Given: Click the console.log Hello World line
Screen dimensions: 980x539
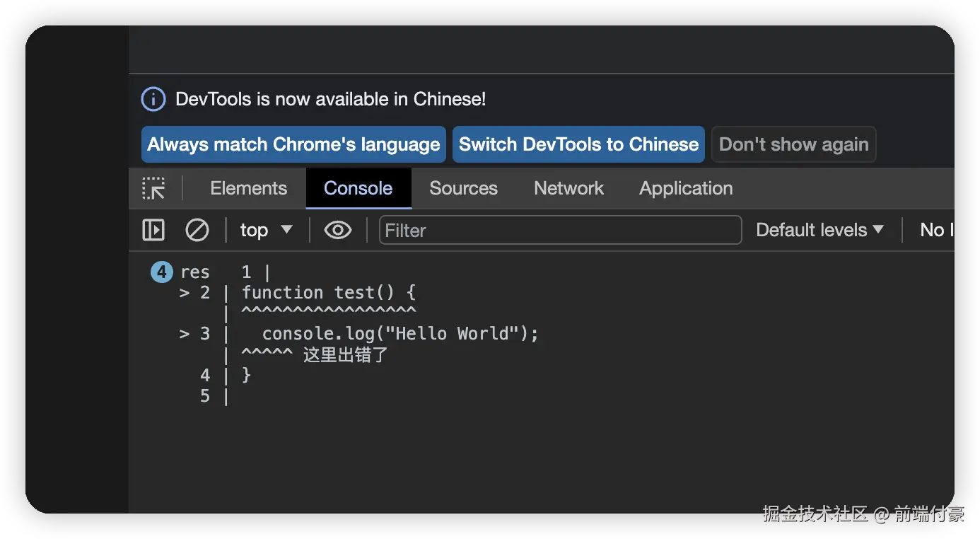Looking at the screenshot, I should coord(400,334).
